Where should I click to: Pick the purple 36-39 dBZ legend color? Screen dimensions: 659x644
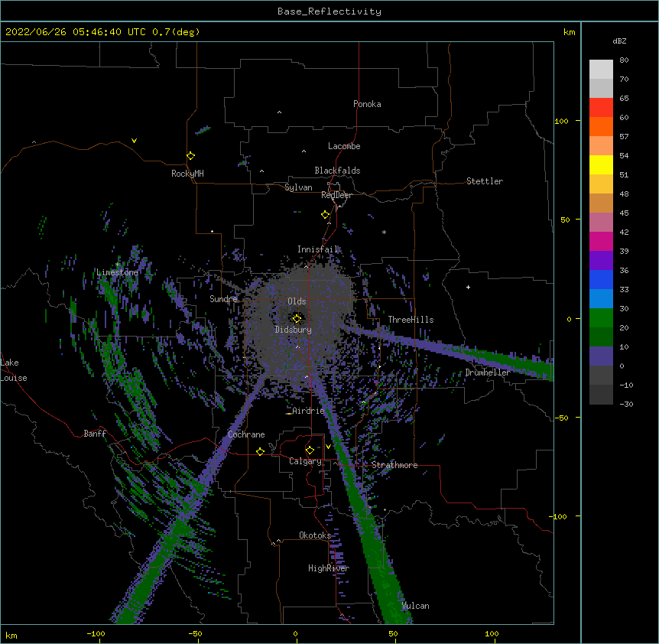click(601, 261)
